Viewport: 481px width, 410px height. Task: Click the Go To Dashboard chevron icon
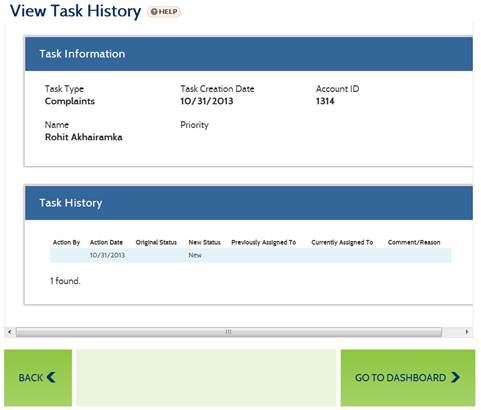(455, 377)
